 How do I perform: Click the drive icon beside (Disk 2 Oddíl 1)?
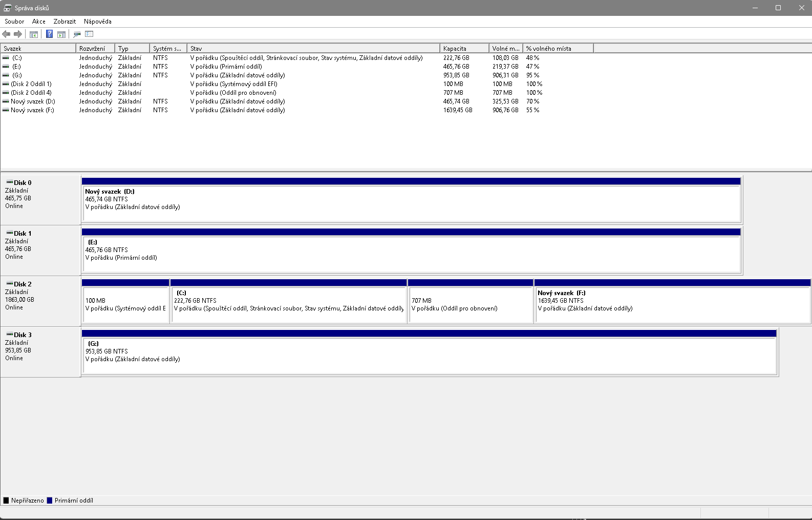click(6, 84)
